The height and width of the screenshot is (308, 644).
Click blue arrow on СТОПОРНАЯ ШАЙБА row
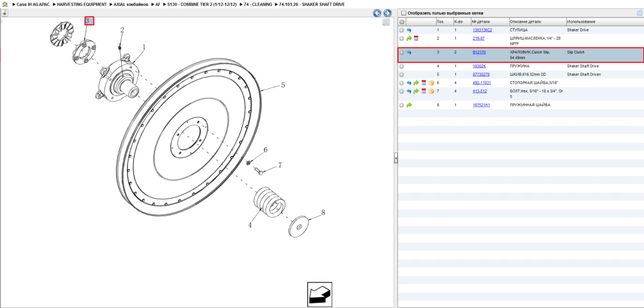tap(409, 83)
